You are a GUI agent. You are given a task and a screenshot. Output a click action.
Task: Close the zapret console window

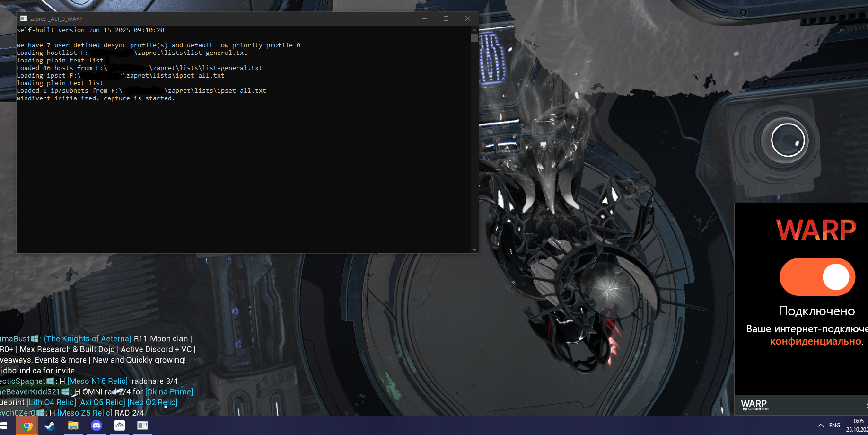(x=468, y=18)
